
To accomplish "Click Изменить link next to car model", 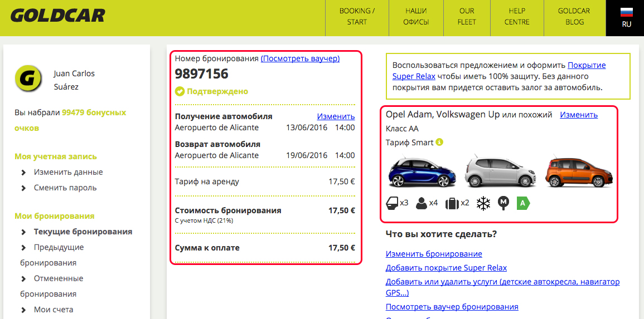I will coord(579,115).
